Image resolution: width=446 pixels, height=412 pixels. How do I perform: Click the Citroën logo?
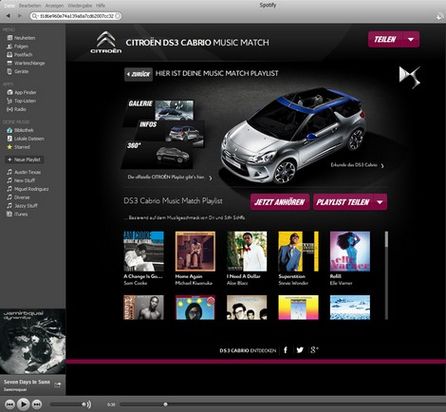coord(106,42)
